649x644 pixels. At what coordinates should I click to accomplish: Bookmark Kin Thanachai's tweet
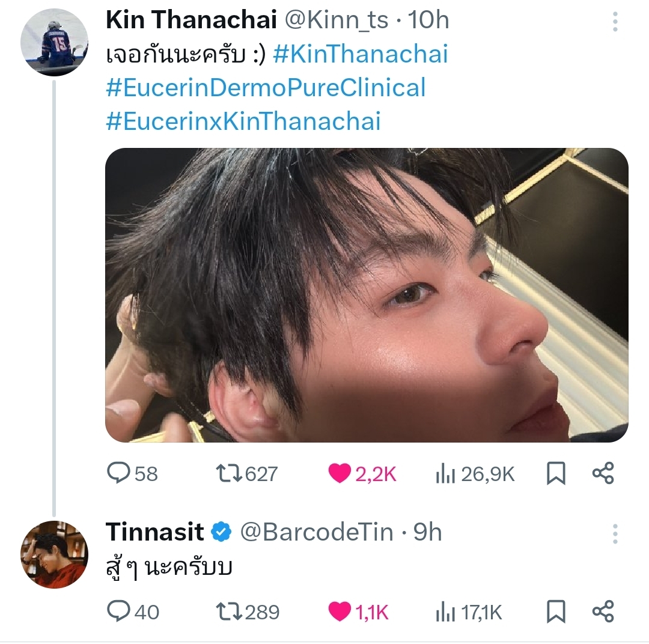[x=556, y=474]
